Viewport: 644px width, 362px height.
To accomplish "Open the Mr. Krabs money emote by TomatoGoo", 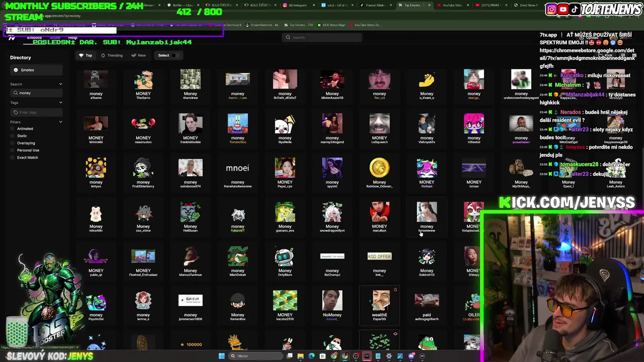I will coord(237,128).
